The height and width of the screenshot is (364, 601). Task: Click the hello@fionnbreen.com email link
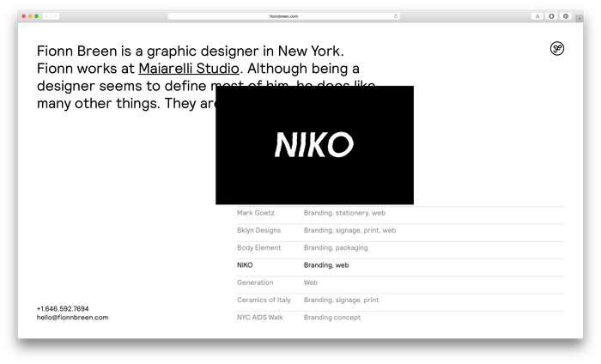click(x=72, y=318)
